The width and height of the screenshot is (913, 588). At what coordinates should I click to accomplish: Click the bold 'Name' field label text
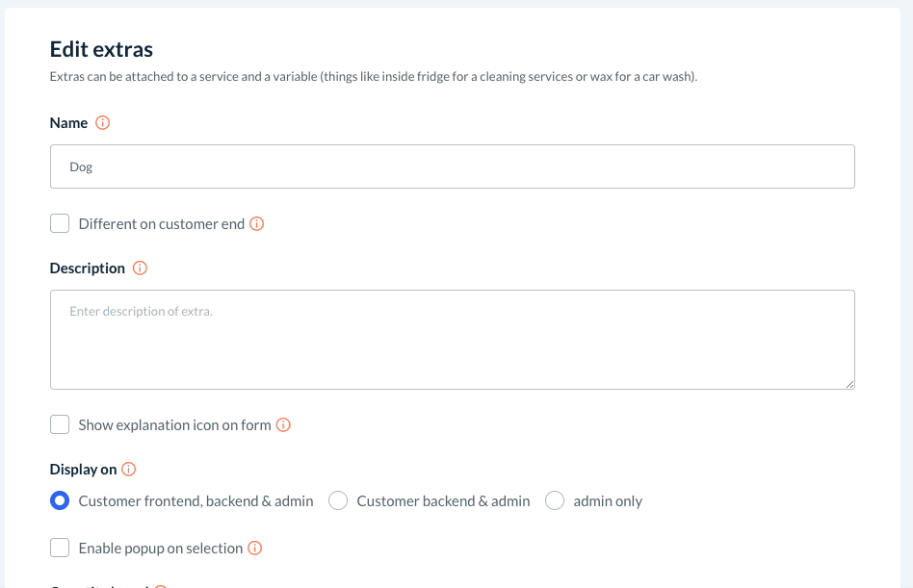[x=68, y=123]
